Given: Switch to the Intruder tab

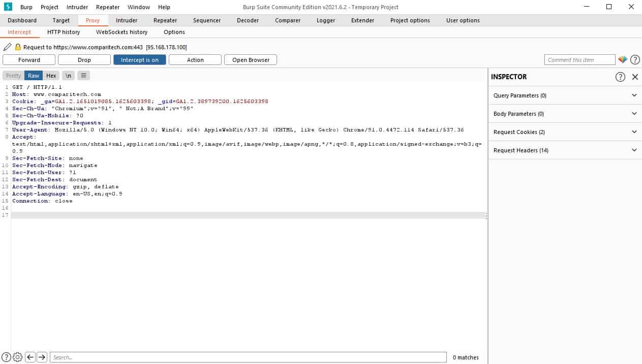Looking at the screenshot, I should [127, 20].
